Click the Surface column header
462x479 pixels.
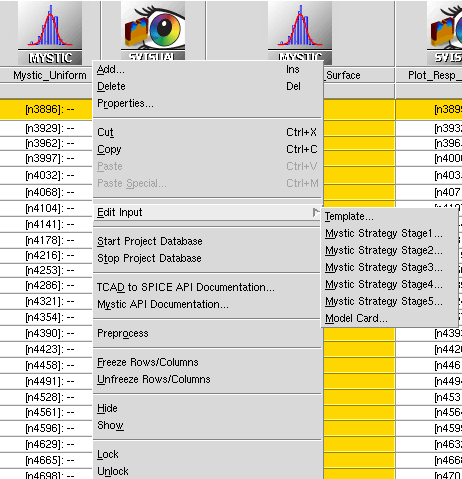(x=359, y=75)
